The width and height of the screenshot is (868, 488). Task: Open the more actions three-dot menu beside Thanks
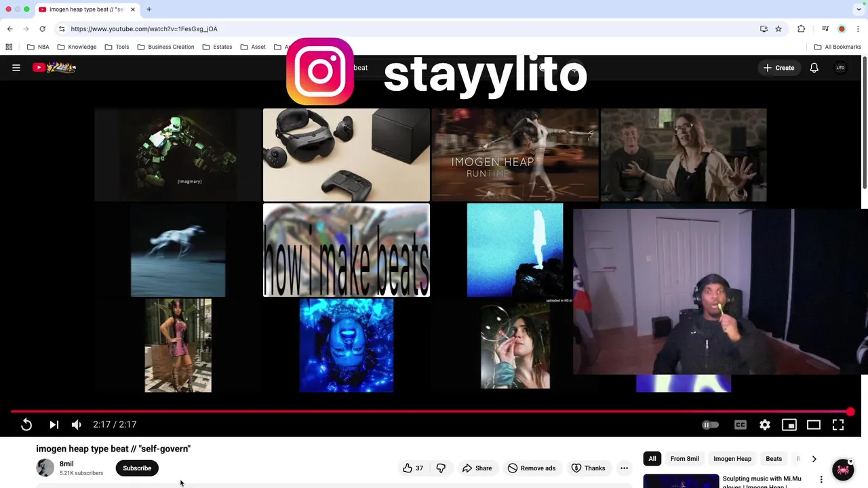tap(624, 468)
